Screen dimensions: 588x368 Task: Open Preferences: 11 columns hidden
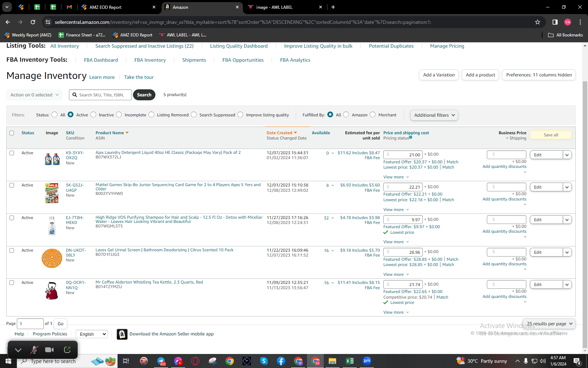pyautogui.click(x=539, y=75)
